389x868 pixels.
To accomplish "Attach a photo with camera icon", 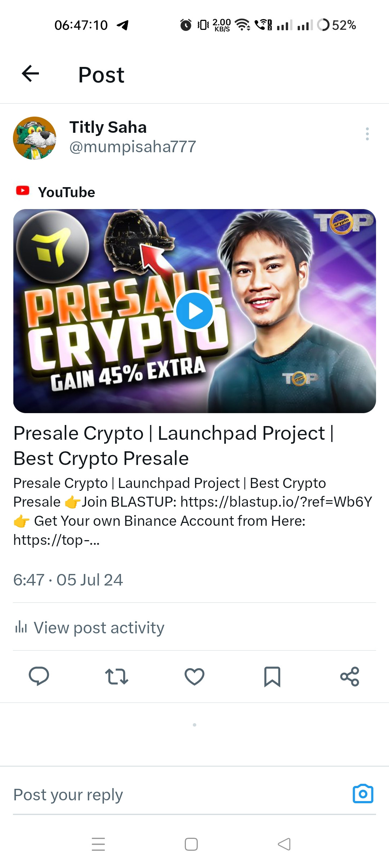I will click(363, 794).
